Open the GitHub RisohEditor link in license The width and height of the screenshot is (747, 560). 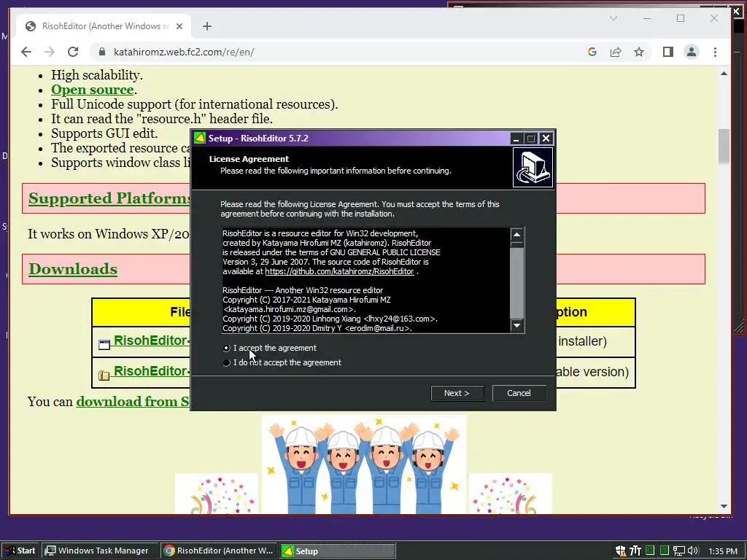(x=339, y=271)
